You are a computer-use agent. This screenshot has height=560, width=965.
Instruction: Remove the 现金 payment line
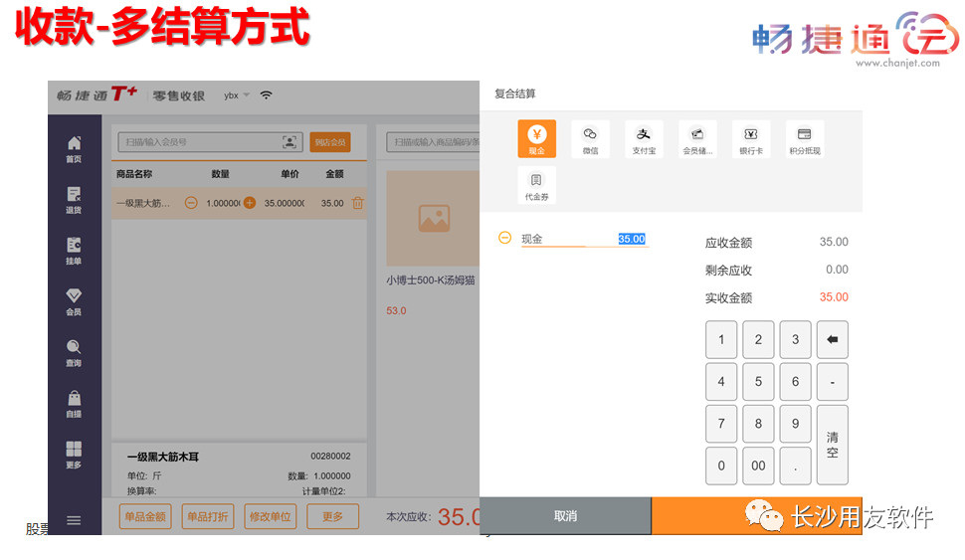504,238
